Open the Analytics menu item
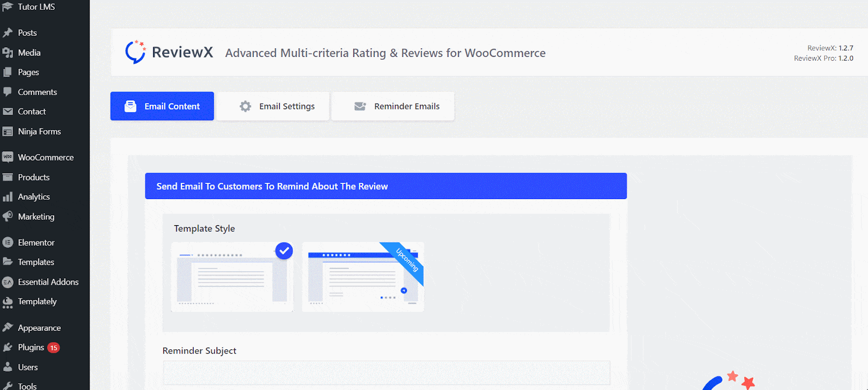Image resolution: width=868 pixels, height=390 pixels. pyautogui.click(x=34, y=197)
